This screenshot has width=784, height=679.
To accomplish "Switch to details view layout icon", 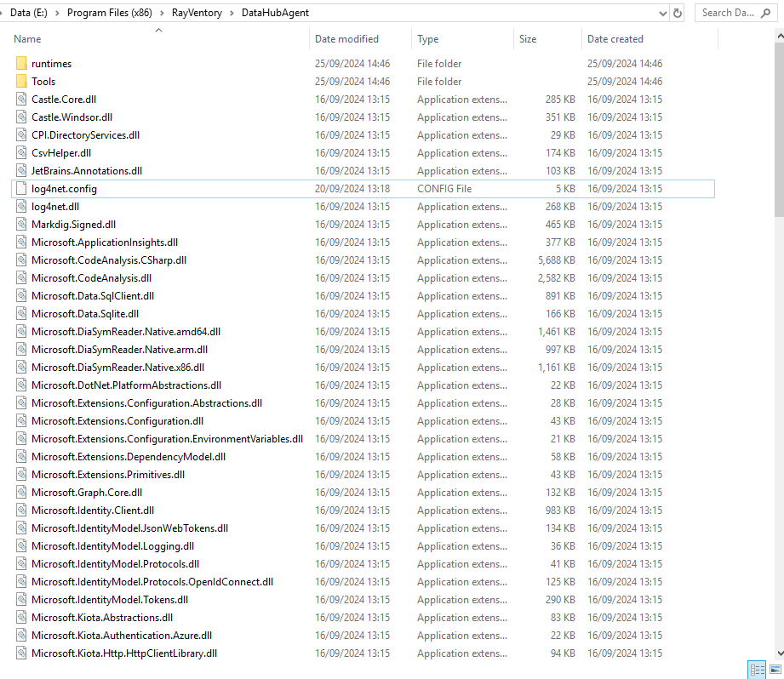I will tap(757, 670).
